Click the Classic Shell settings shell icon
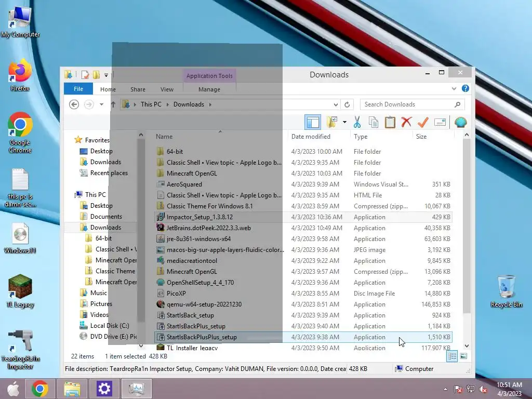 click(460, 122)
